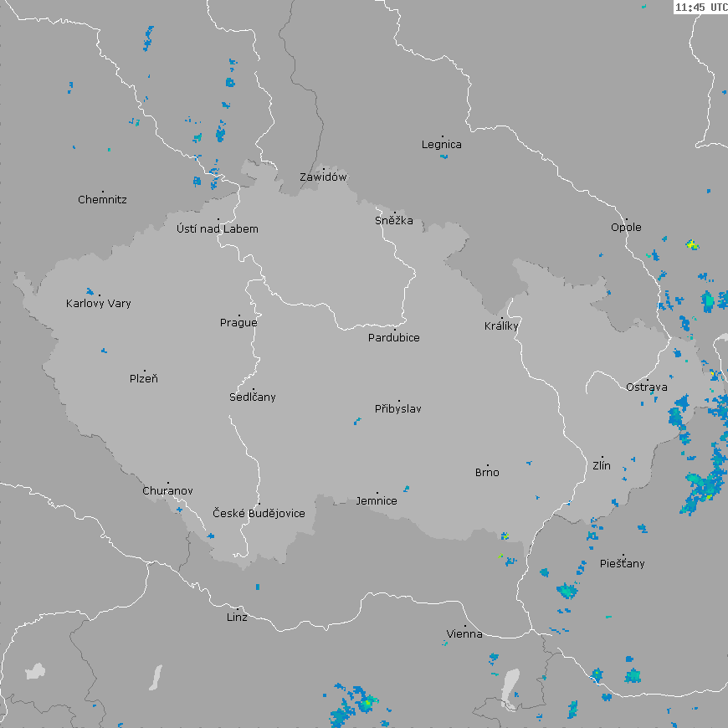This screenshot has width=728, height=728.
Task: Click the Vienna city label
Action: point(464,634)
